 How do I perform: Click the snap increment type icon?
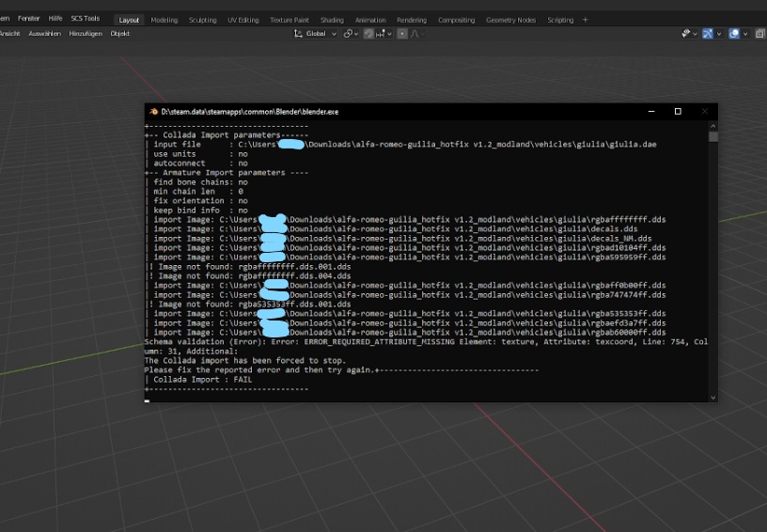click(381, 34)
